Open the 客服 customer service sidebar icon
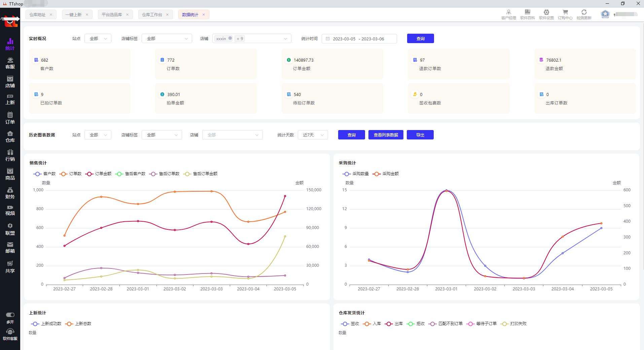This screenshot has height=350, width=644. 10,63
